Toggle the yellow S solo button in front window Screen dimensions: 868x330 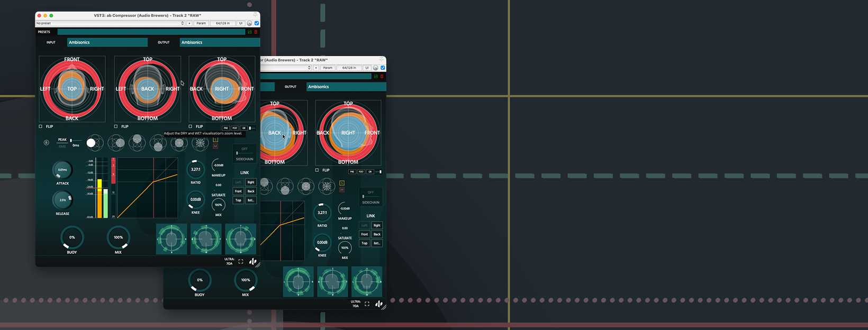pos(215,140)
